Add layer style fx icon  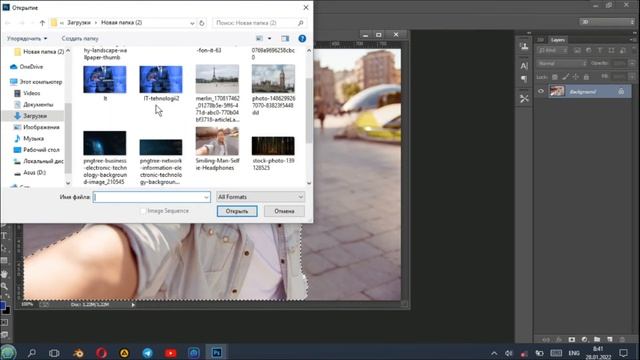pos(559,340)
